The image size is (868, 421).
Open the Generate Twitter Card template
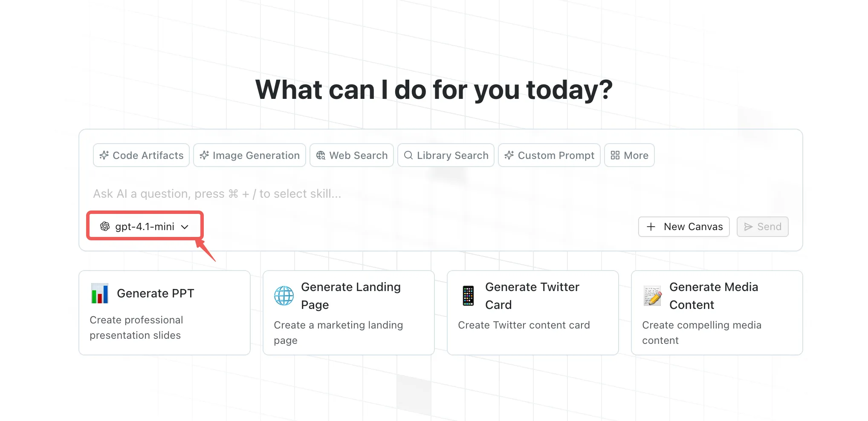(532, 312)
